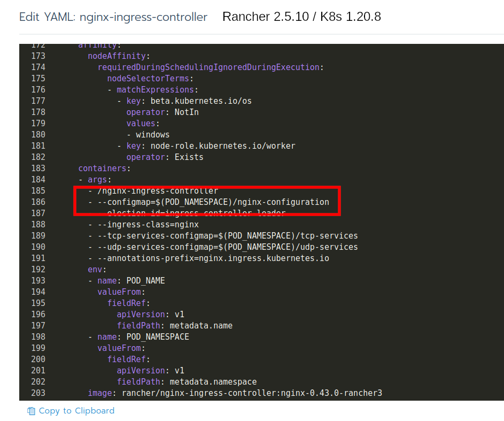Screen dimensions: 504x421
Task: Click the '- args:' line
Action: (95, 180)
